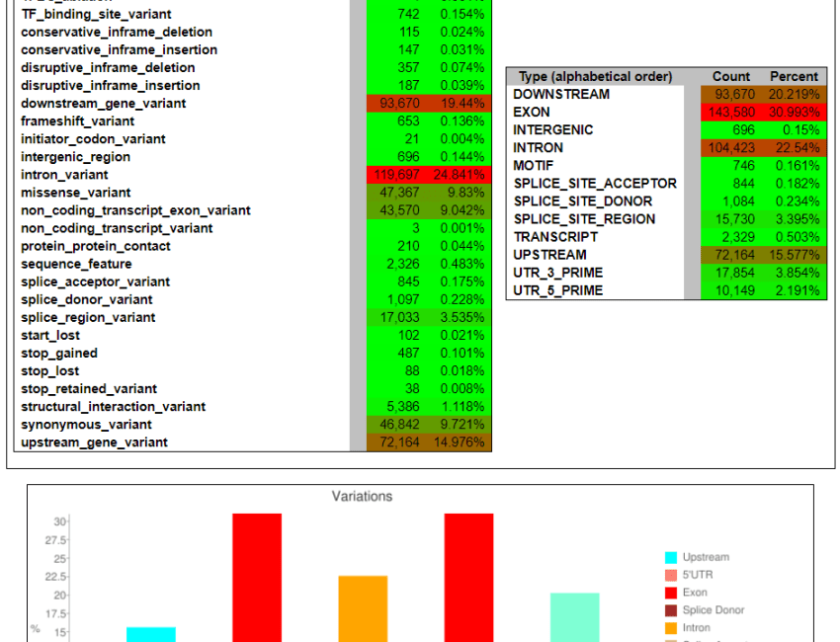Click the UTR_5_PRIME row label
The height and width of the screenshot is (642, 840).
[x=558, y=290]
